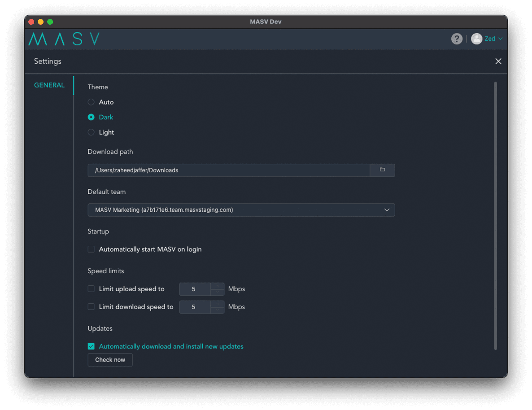Click the Startup section heading
The image size is (532, 410).
click(98, 231)
